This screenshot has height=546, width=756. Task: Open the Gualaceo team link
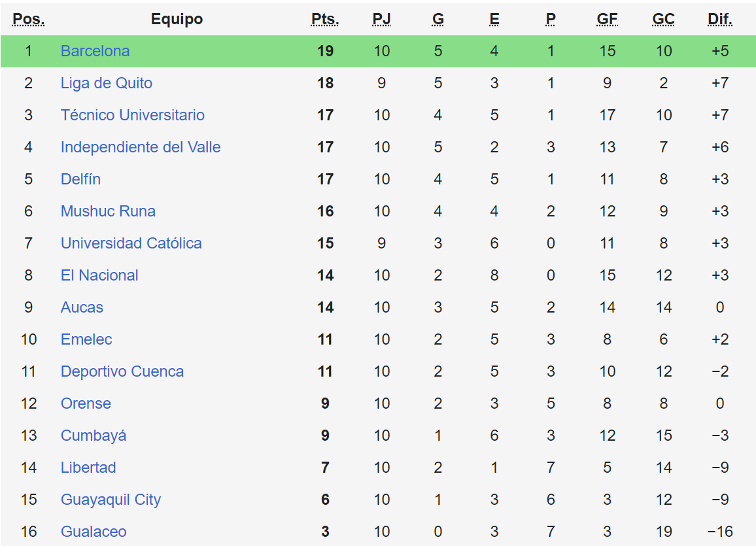pyautogui.click(x=94, y=532)
